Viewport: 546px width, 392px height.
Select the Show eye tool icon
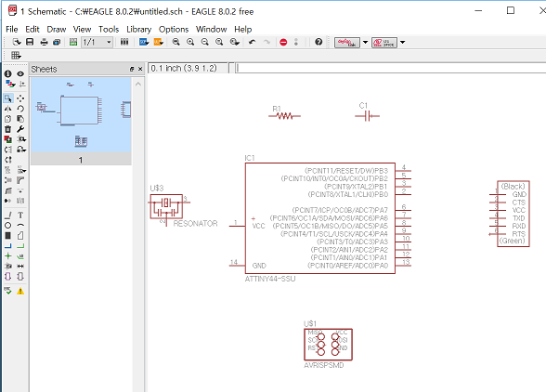20,74
